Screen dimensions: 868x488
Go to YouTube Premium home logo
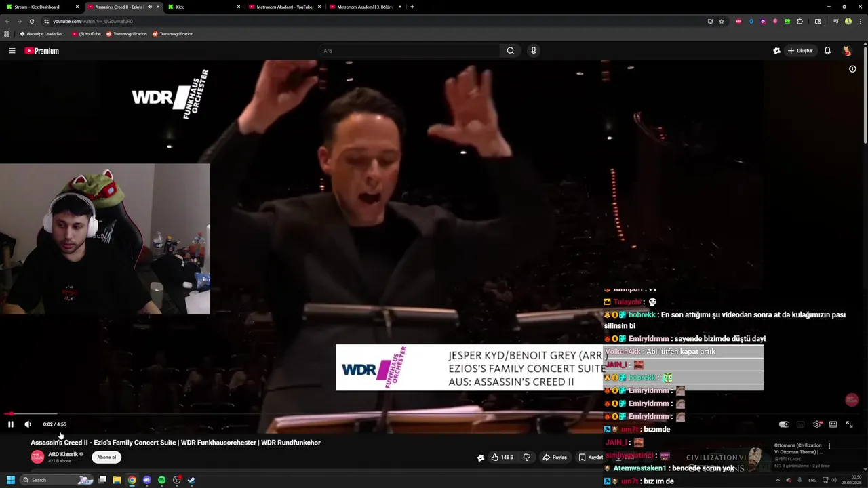(x=42, y=51)
